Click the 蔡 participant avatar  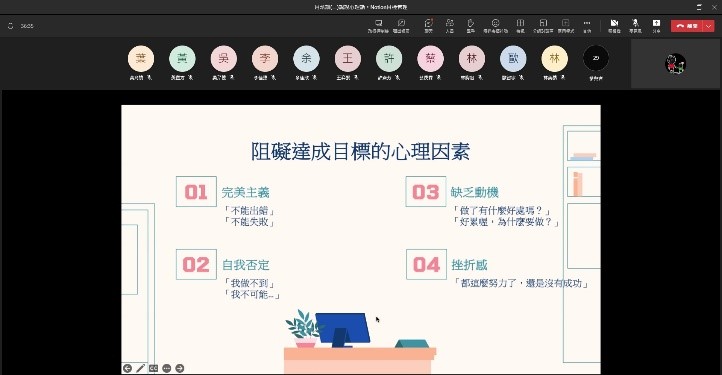point(431,59)
